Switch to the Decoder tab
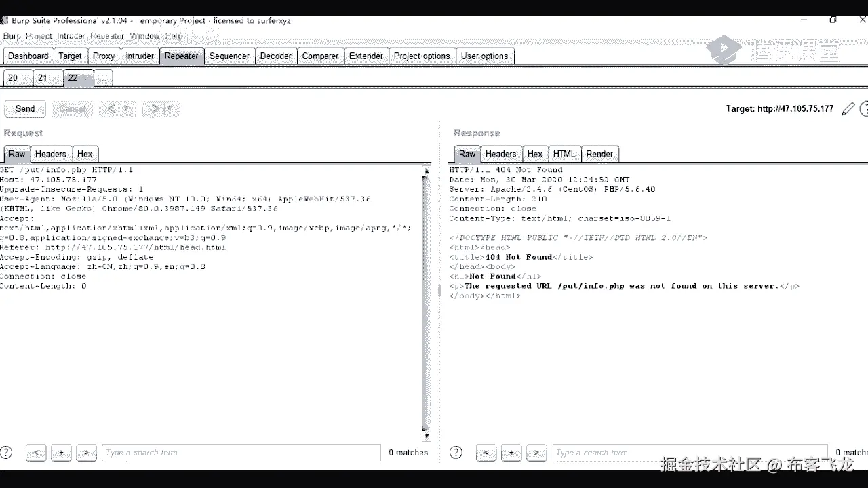The image size is (868, 488). click(276, 56)
